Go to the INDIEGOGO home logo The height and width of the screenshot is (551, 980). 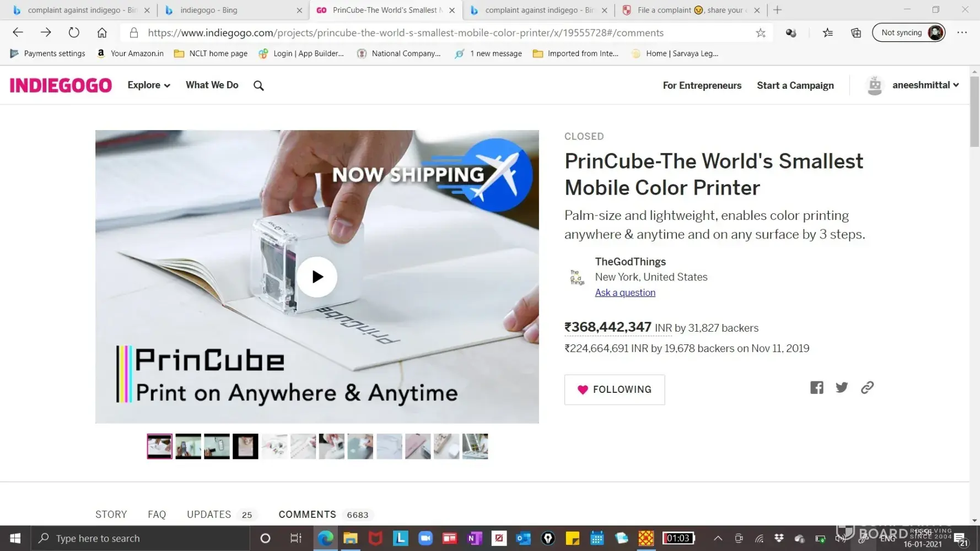point(61,85)
